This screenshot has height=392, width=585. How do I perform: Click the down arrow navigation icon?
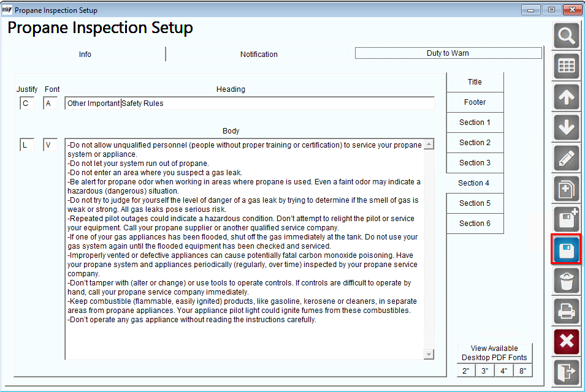(x=567, y=127)
